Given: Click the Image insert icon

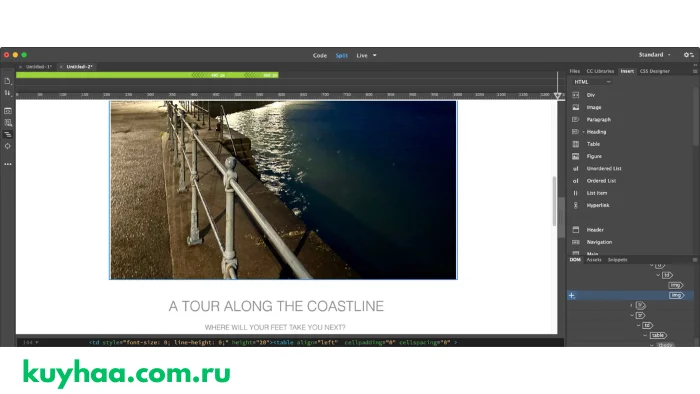Looking at the screenshot, I should 576,107.
